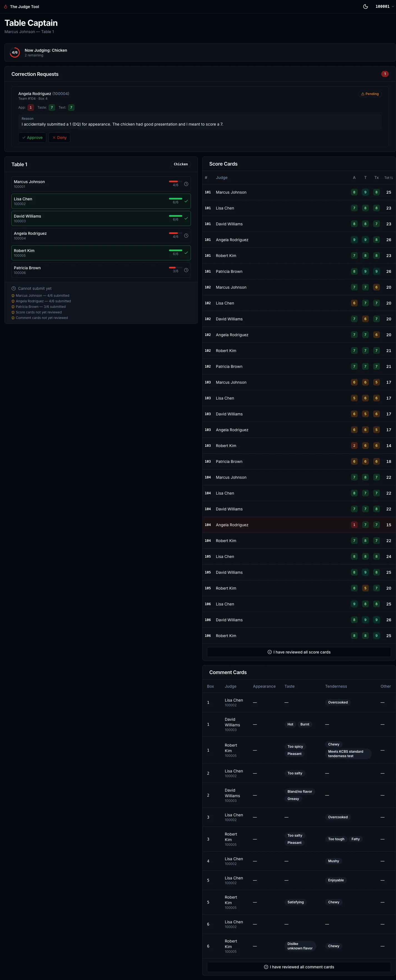Click the Judge column header in Score Cards
396x980 pixels.
(x=221, y=178)
